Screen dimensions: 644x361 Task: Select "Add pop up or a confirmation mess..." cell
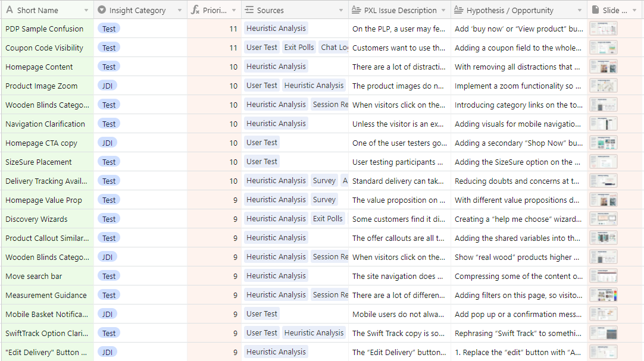(x=519, y=314)
